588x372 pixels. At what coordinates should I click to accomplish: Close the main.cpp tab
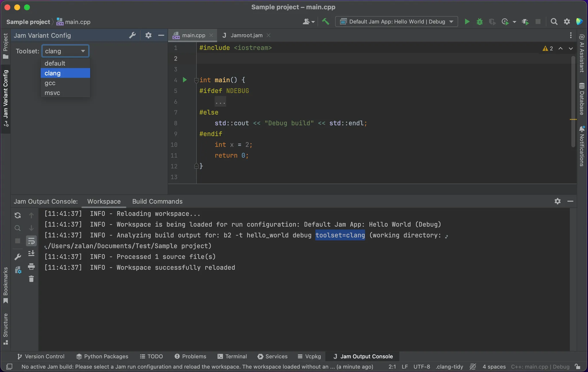click(211, 35)
